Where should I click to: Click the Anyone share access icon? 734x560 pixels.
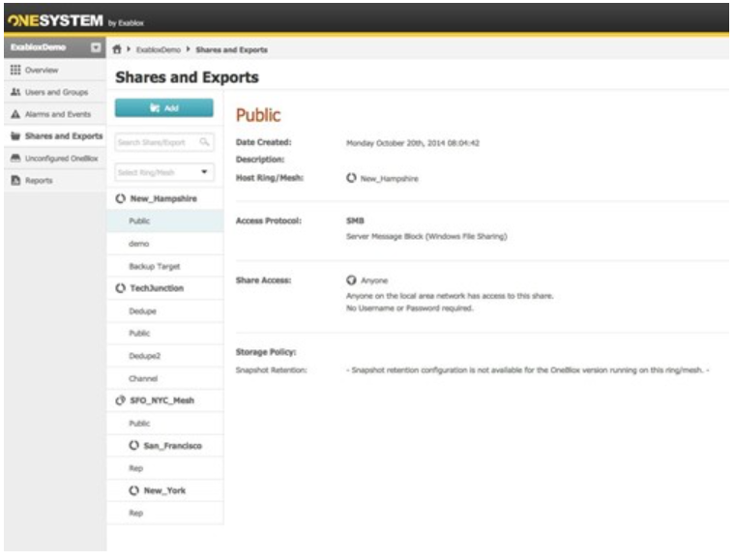tap(351, 280)
